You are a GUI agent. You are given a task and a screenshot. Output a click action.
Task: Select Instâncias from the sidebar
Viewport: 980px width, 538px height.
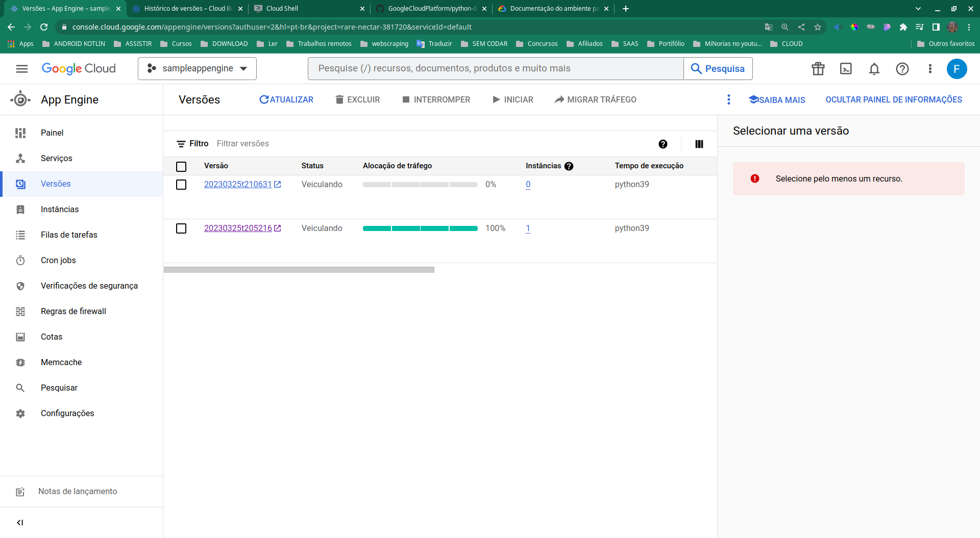pyautogui.click(x=60, y=209)
